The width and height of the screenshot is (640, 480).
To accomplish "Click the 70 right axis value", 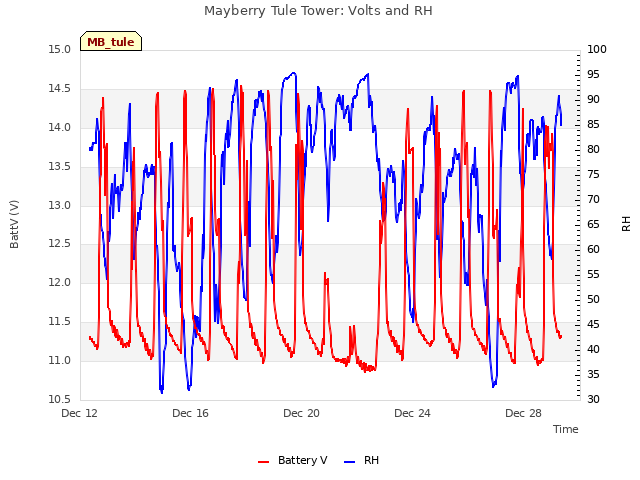I will 593,199.
